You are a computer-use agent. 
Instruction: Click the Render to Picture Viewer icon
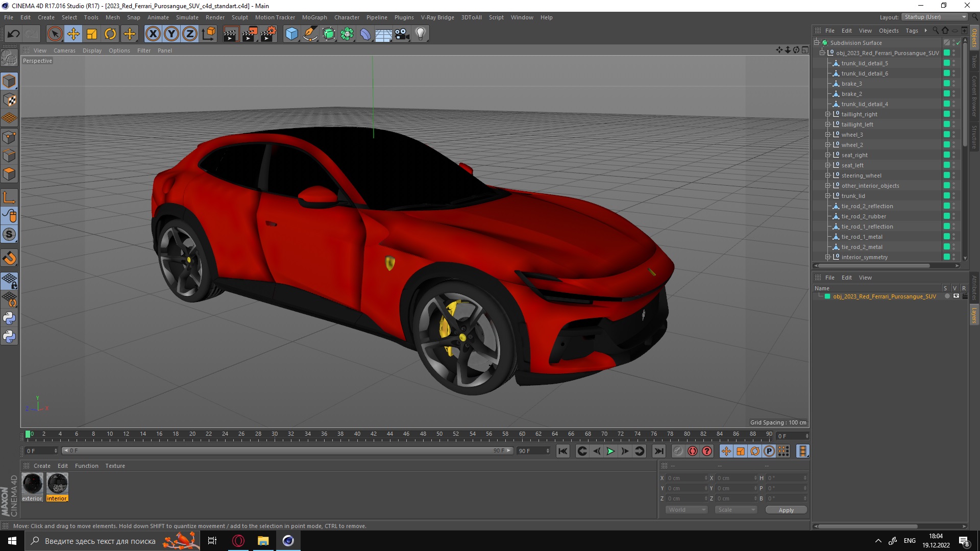click(x=249, y=34)
